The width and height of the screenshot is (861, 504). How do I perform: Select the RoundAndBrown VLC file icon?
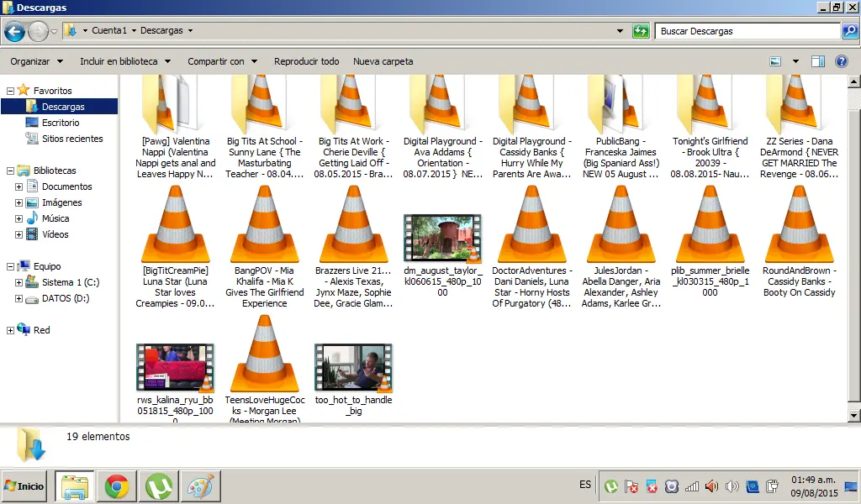click(x=799, y=223)
